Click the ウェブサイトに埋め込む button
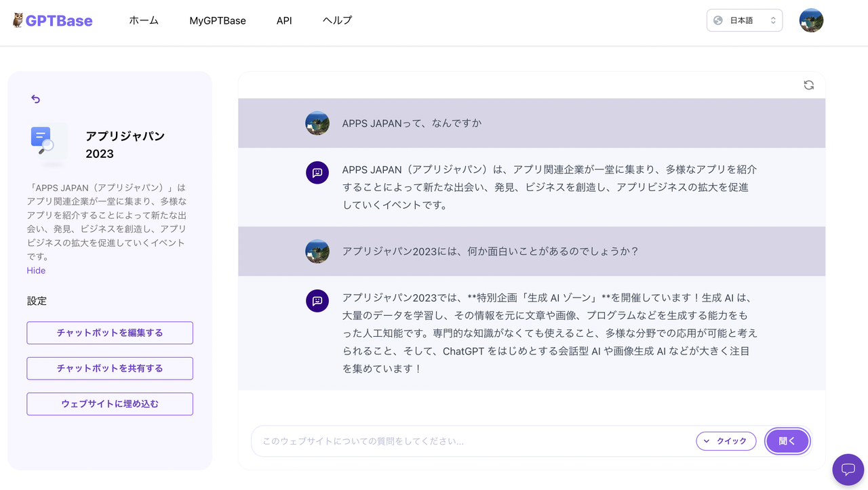This screenshot has width=868, height=490. pyautogui.click(x=110, y=404)
